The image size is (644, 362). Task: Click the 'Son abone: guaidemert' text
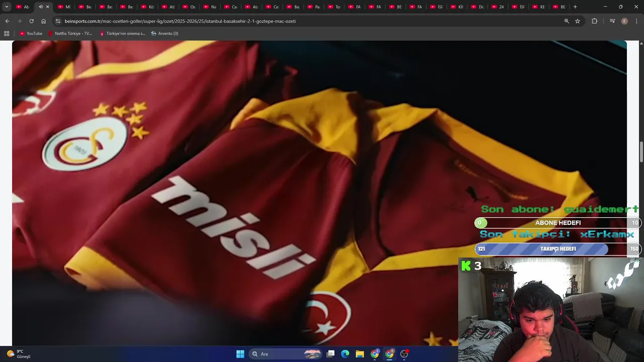pos(559,209)
